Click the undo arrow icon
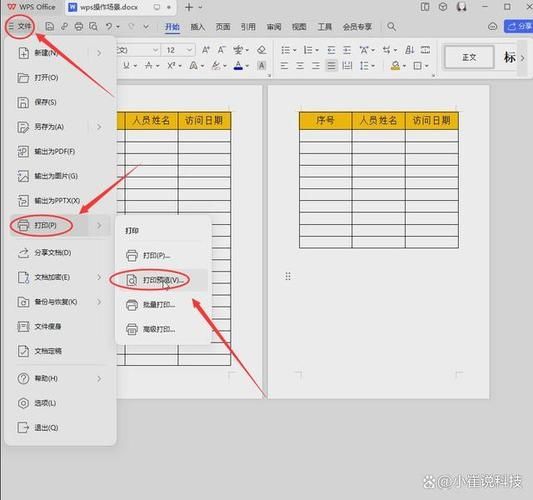Screen dimensions: 533x500 tap(109, 26)
